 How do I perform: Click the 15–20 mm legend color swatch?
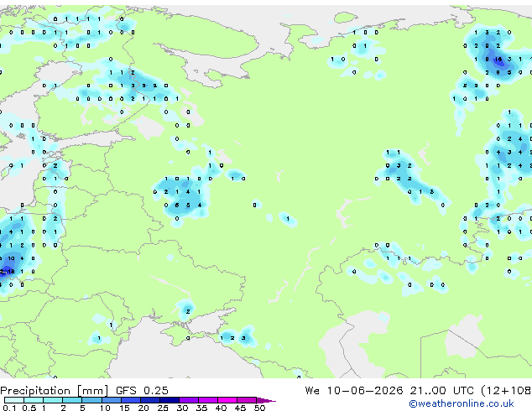tap(130, 400)
